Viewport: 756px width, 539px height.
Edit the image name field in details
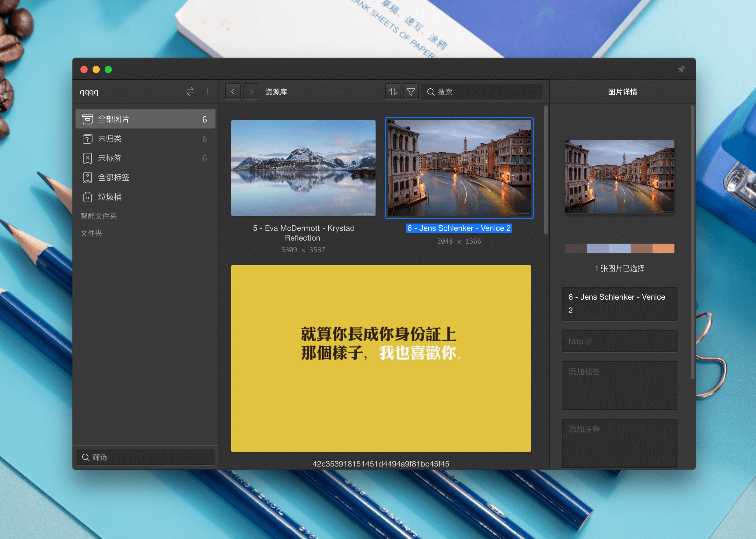point(619,304)
